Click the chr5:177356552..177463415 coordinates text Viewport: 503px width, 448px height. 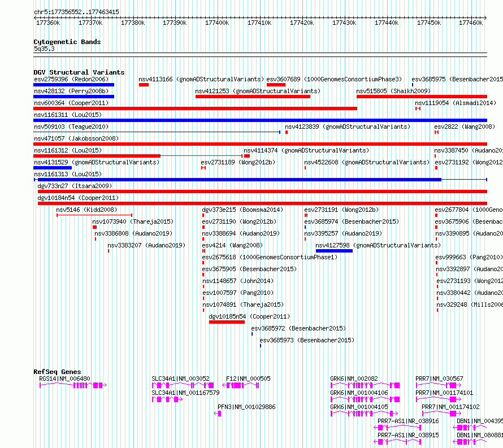pos(76,12)
